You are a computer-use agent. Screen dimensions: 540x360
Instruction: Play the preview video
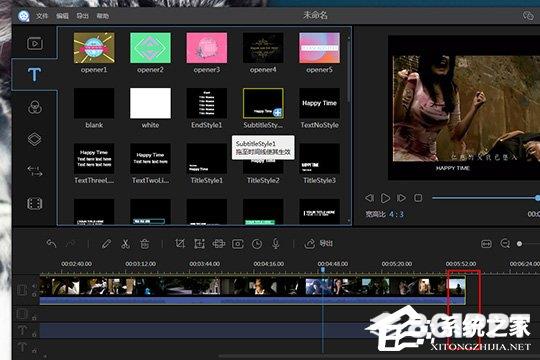coord(385,198)
